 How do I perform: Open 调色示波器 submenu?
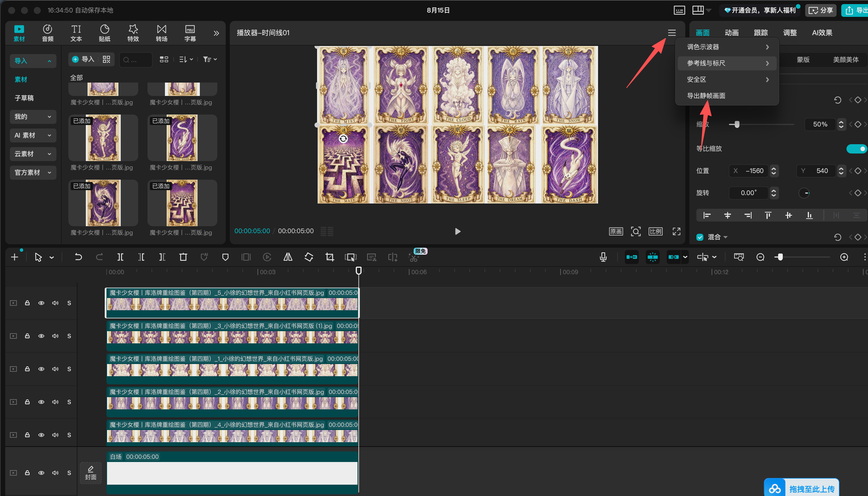click(727, 47)
